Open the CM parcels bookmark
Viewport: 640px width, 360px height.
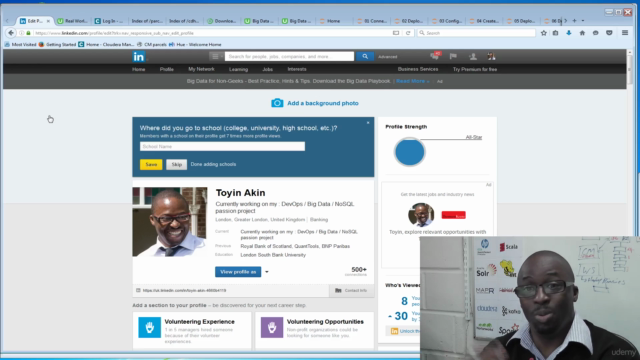(x=152, y=44)
